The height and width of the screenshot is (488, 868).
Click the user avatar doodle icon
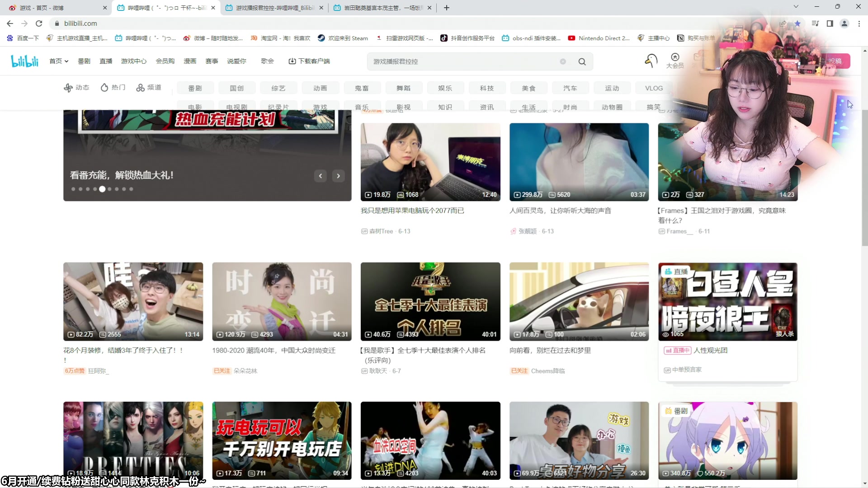coord(651,61)
